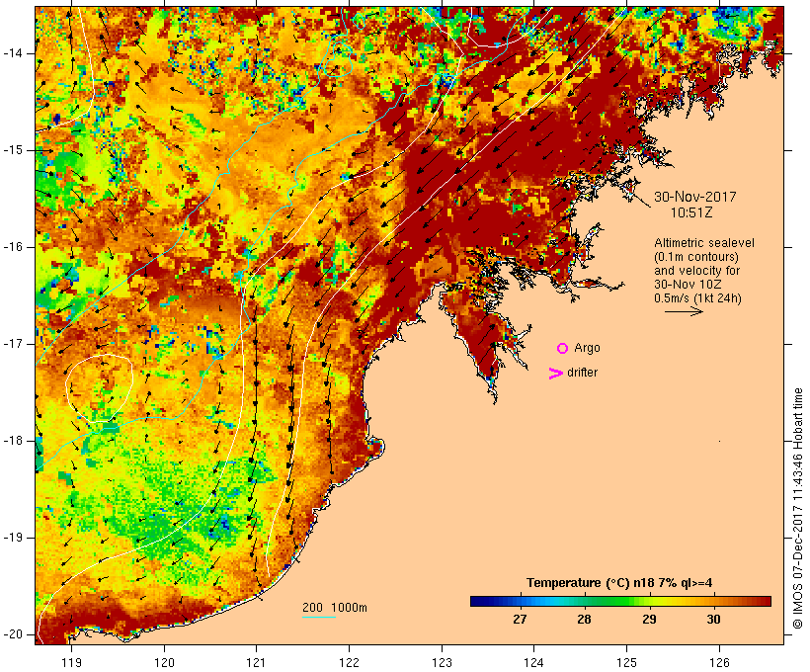Click the 0.5m/s velocity scale arrow
The image size is (810, 672).
pos(684,311)
